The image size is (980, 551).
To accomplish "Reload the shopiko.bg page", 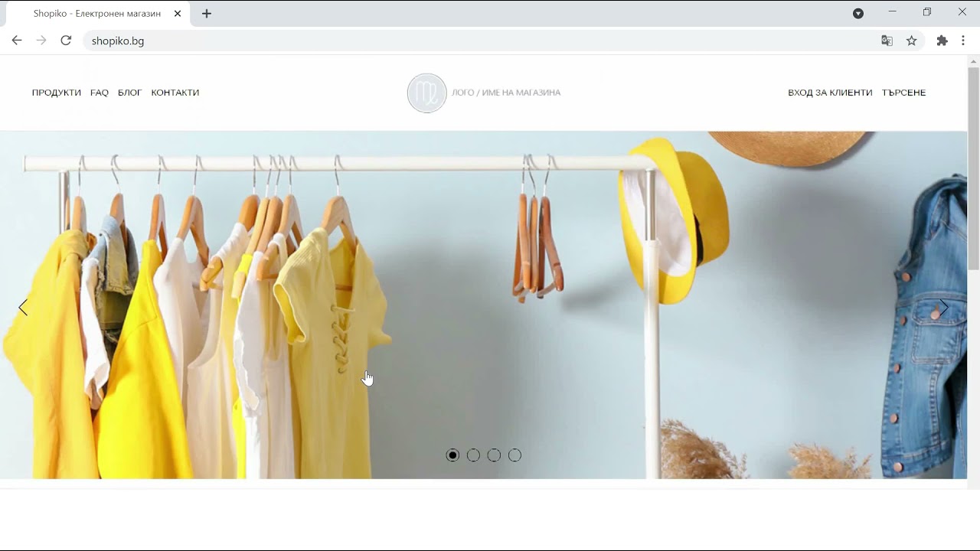I will (66, 41).
